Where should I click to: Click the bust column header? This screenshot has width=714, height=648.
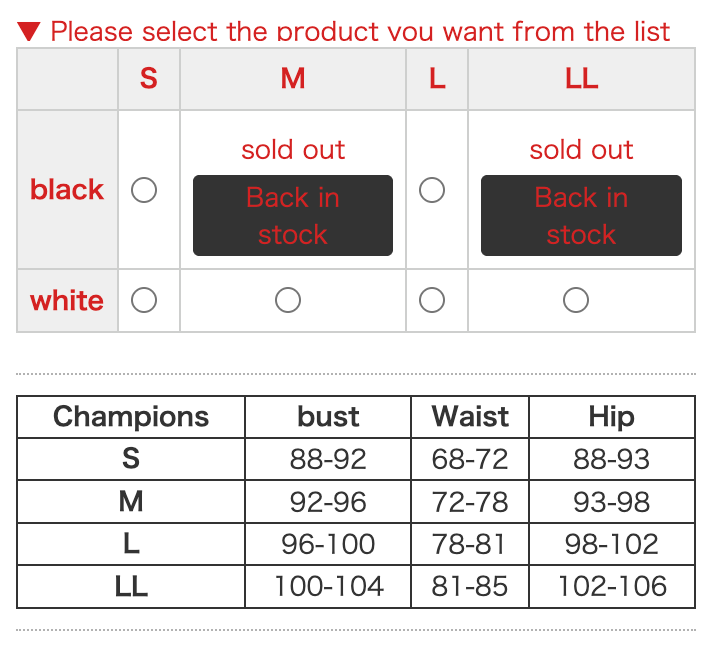click(328, 416)
